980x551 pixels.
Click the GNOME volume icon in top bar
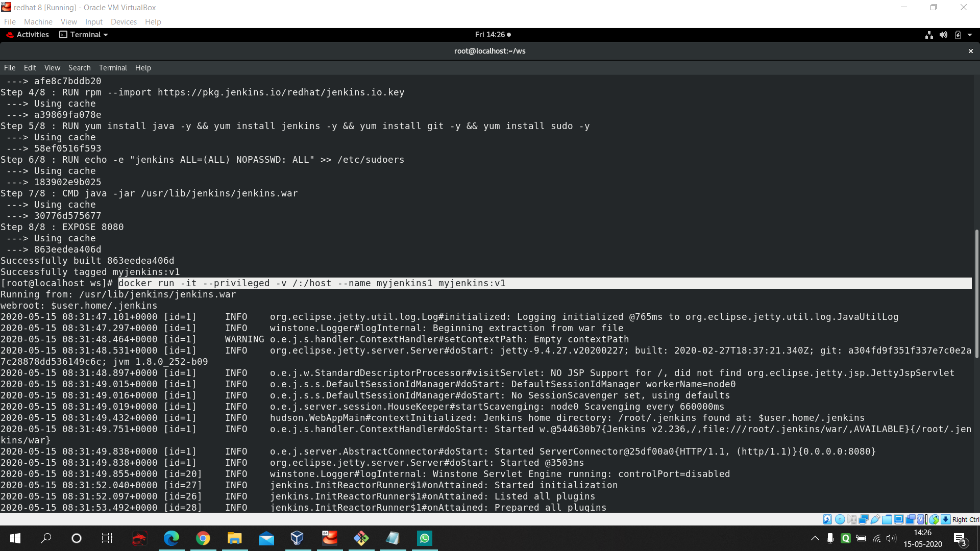(x=943, y=35)
